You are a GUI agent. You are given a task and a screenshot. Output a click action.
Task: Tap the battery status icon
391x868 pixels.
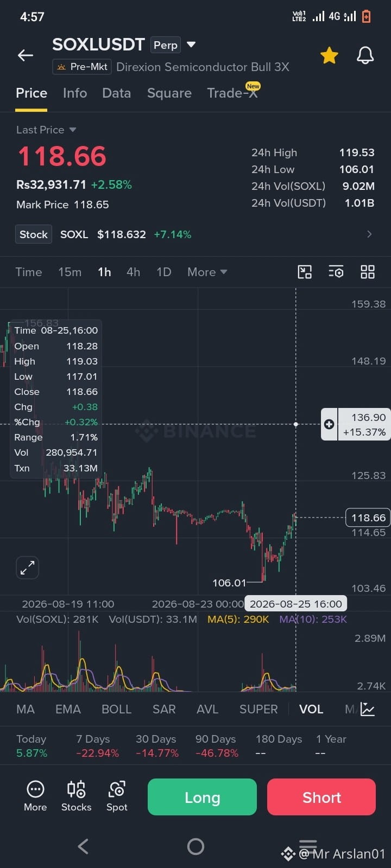(367, 16)
